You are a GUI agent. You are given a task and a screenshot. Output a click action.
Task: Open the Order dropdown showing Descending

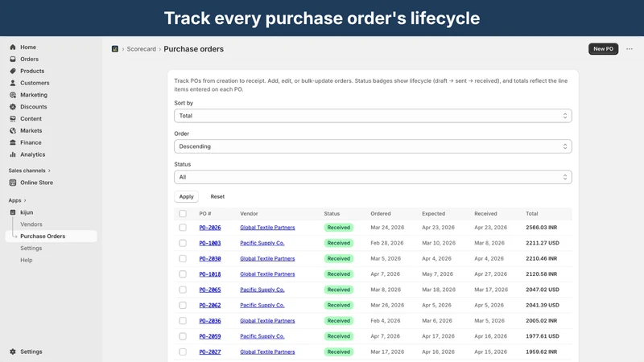[373, 146]
